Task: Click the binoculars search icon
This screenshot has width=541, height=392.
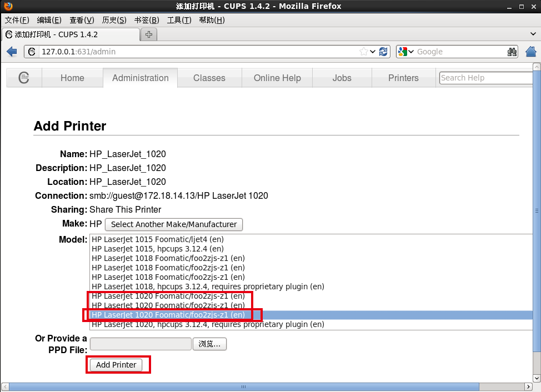Action: pos(512,52)
